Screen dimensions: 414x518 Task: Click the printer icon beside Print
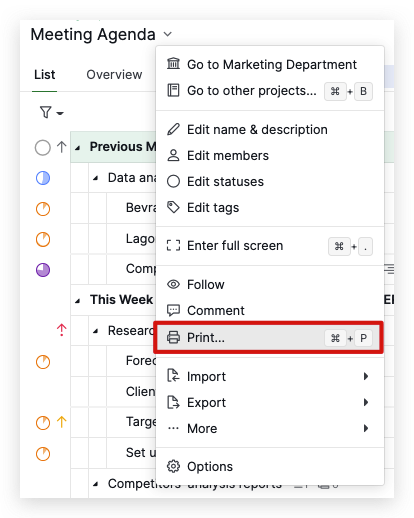coord(173,337)
